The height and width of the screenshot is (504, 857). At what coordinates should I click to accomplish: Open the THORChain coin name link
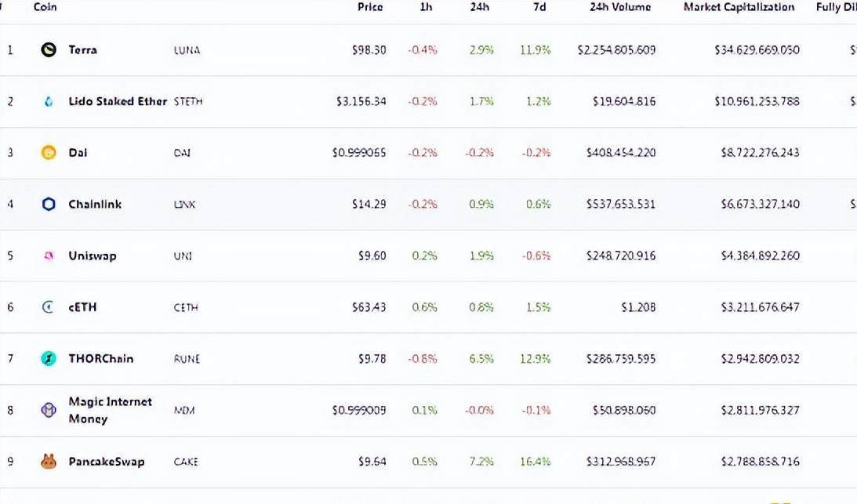[100, 359]
